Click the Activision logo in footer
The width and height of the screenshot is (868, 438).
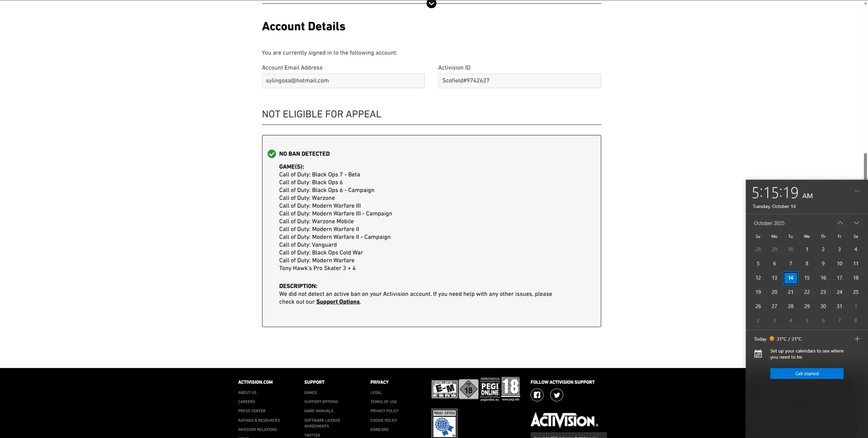coord(564,420)
